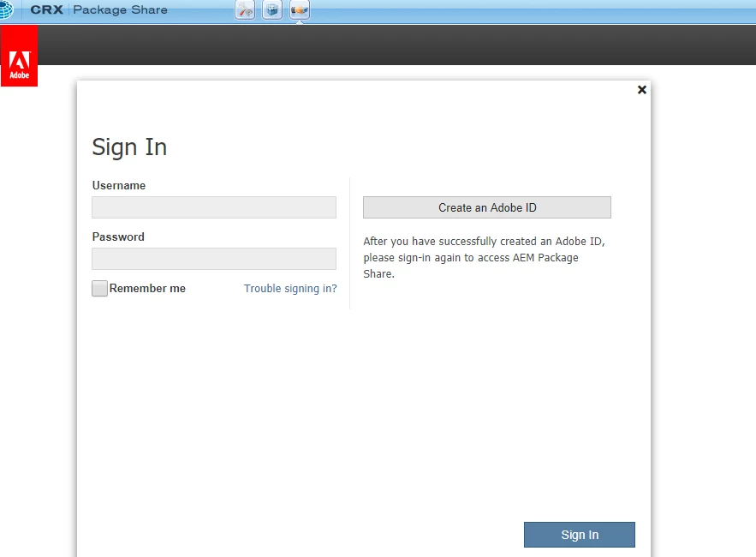This screenshot has height=557, width=756.
Task: Enable the Remember me checkbox
Action: point(100,289)
